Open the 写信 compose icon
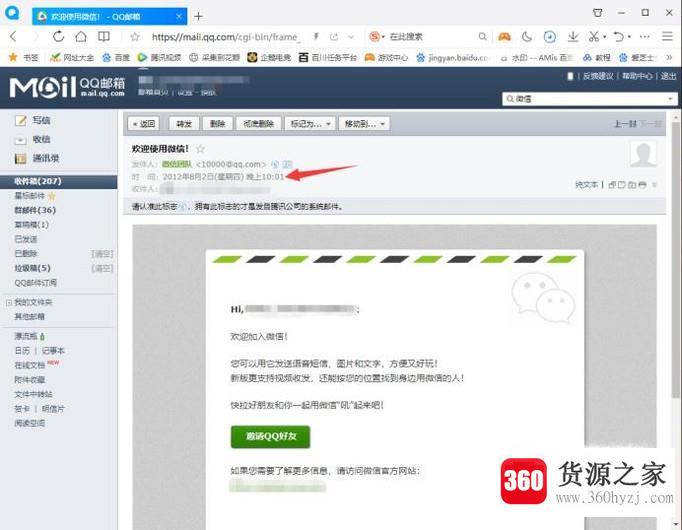Image resolution: width=682 pixels, height=530 pixels. coord(20,120)
